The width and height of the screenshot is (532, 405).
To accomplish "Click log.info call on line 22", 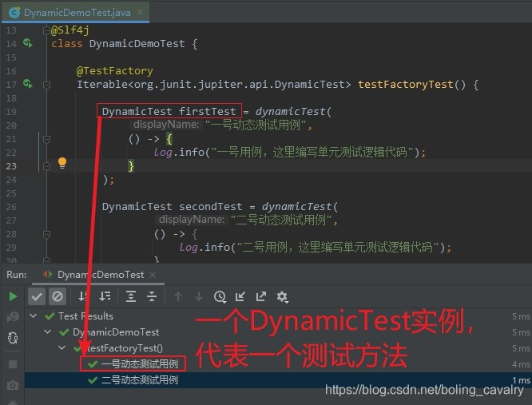I will [179, 152].
